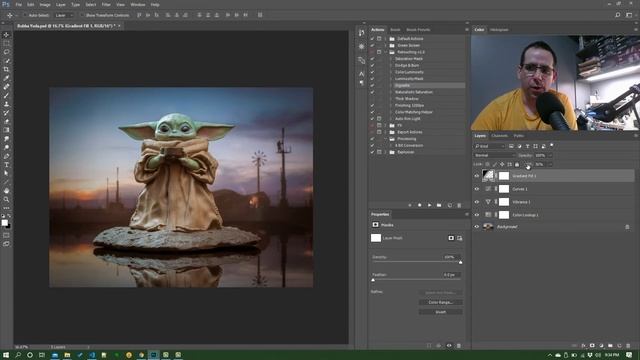
Task: Create a new action set folder
Action: [439, 205]
